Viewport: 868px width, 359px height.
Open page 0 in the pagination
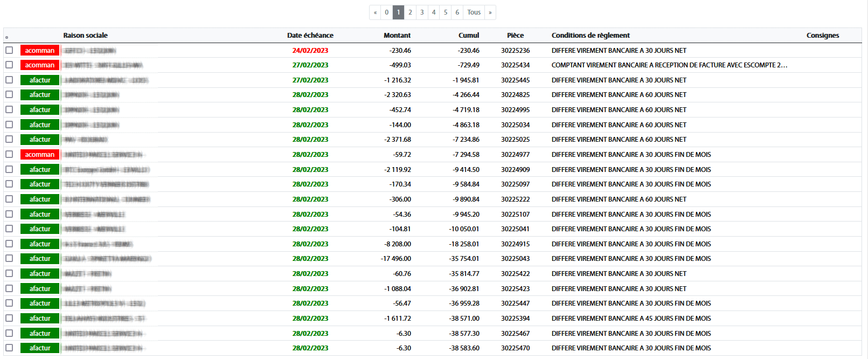tap(387, 12)
